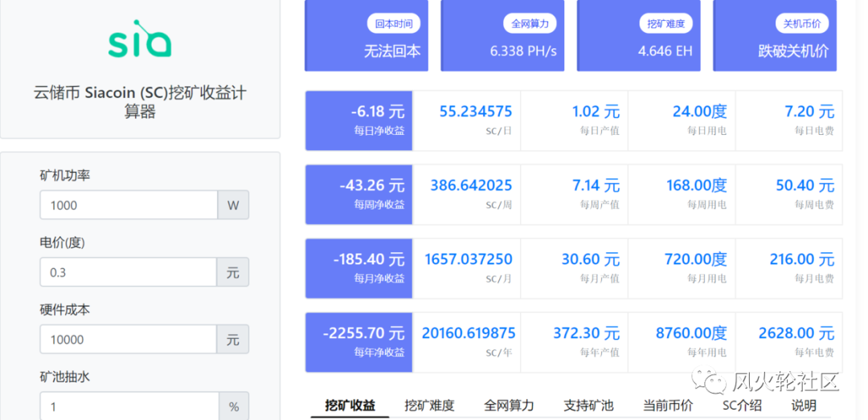
Task: Focus the 电价(度) input showing 0.3
Action: [129, 272]
